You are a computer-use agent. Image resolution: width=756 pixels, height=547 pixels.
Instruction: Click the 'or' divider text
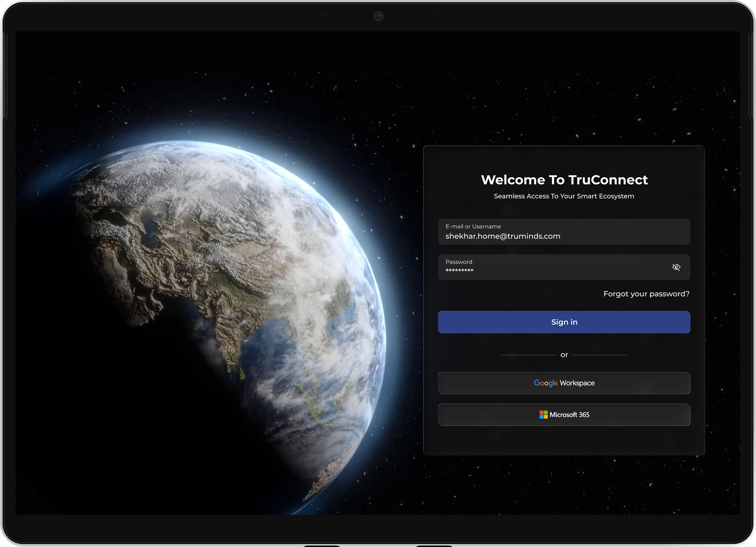564,355
